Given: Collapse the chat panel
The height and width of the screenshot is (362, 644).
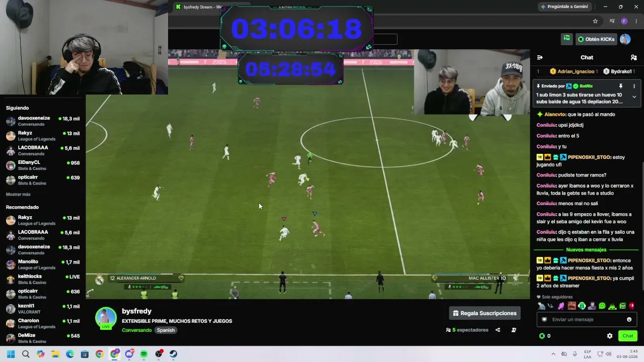Looking at the screenshot, I should click(x=540, y=57).
